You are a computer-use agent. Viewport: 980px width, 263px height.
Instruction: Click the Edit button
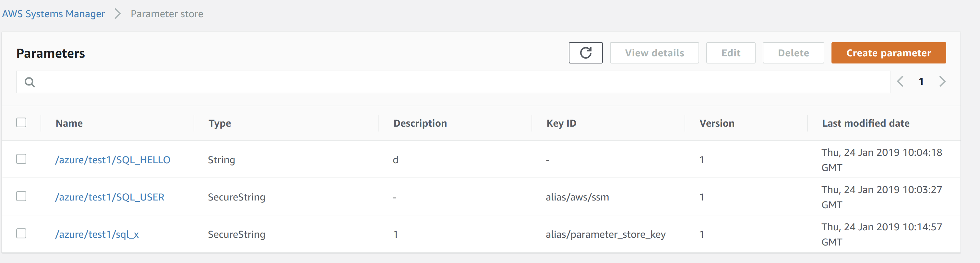click(x=730, y=53)
